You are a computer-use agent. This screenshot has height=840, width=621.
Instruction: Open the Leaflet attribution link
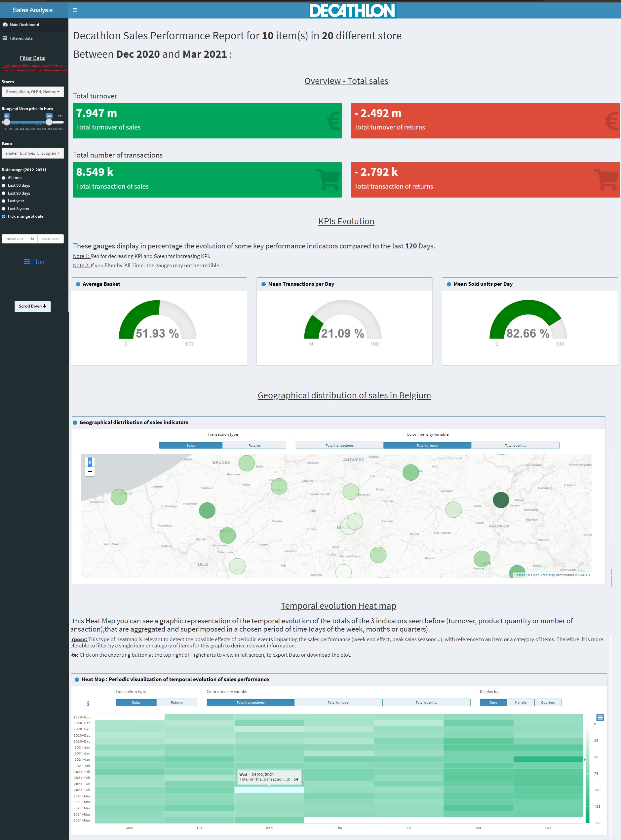(x=520, y=575)
